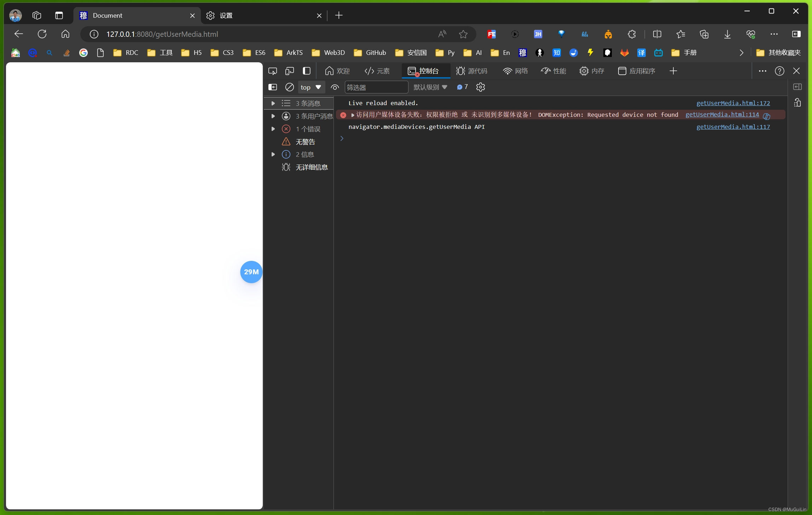This screenshot has width=812, height=515.
Task: Click the settings gear icon in DevTools console
Action: click(x=481, y=87)
